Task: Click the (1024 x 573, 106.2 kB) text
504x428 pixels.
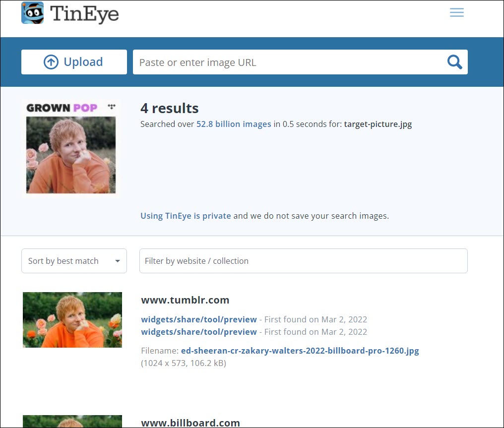Action: [184, 363]
